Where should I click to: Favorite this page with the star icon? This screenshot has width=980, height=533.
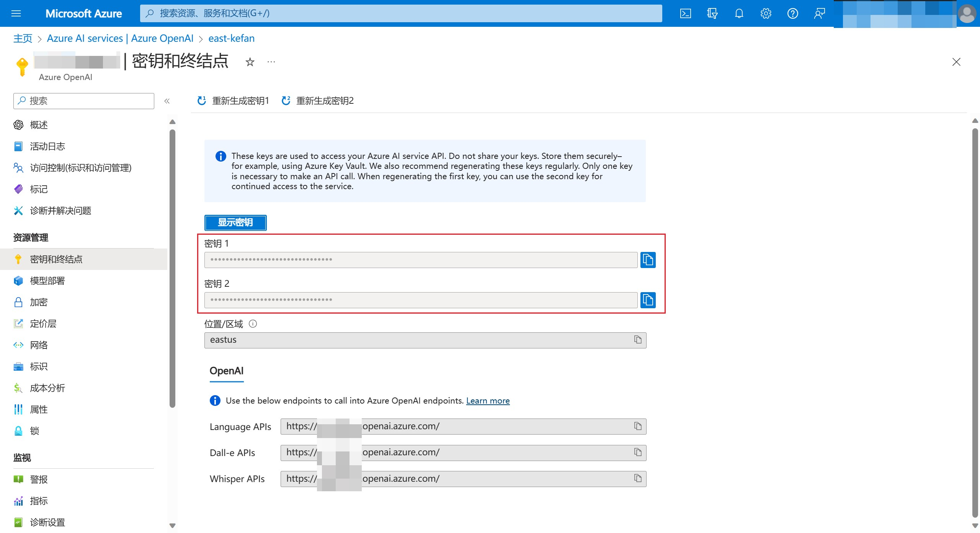250,62
